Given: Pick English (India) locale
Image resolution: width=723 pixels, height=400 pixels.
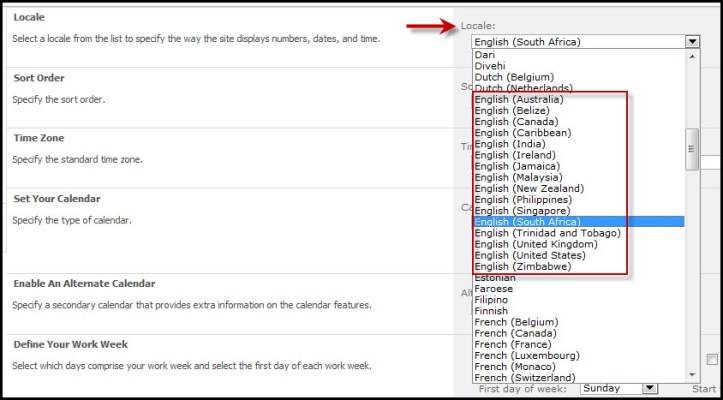Looking at the screenshot, I should tap(509, 144).
